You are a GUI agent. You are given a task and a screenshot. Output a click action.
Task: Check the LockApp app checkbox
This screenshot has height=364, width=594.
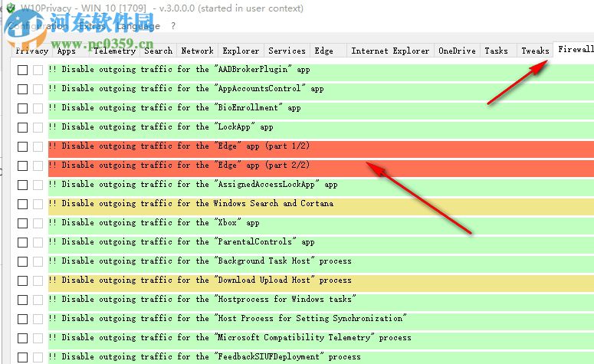pyautogui.click(x=22, y=127)
